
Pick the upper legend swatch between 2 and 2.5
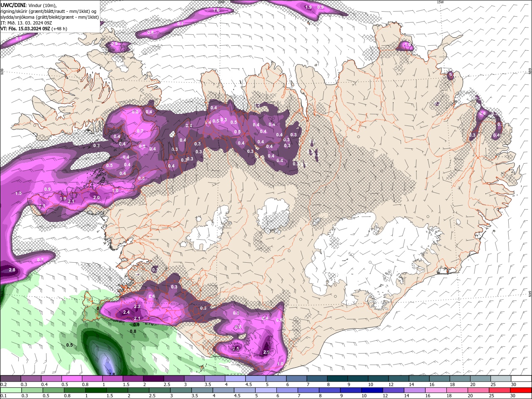pyautogui.click(x=153, y=379)
